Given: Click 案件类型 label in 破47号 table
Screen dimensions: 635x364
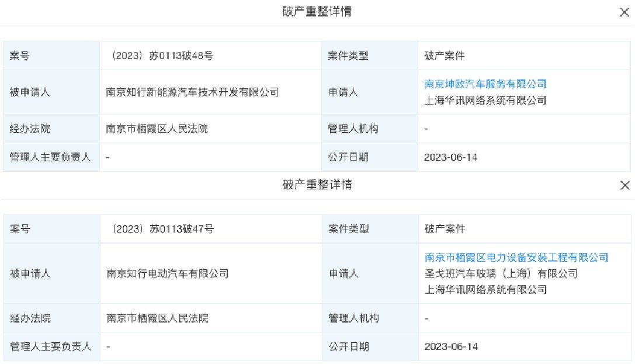Looking at the screenshot, I should [349, 229].
